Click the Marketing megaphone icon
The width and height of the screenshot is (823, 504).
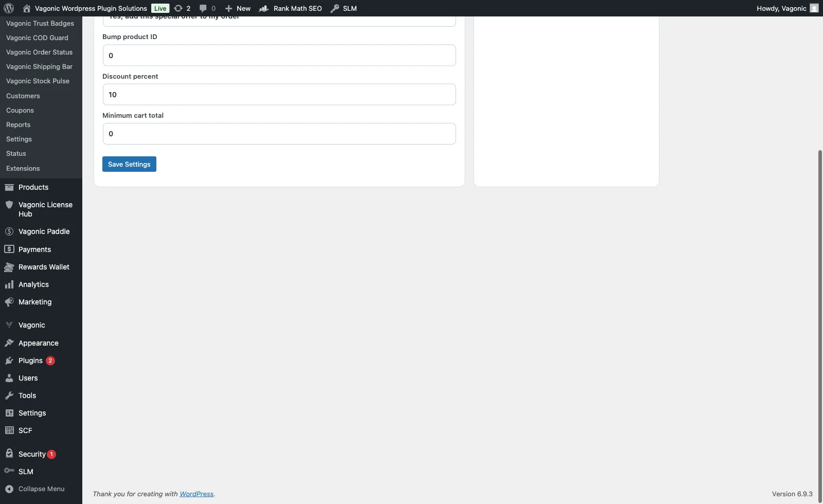[9, 302]
